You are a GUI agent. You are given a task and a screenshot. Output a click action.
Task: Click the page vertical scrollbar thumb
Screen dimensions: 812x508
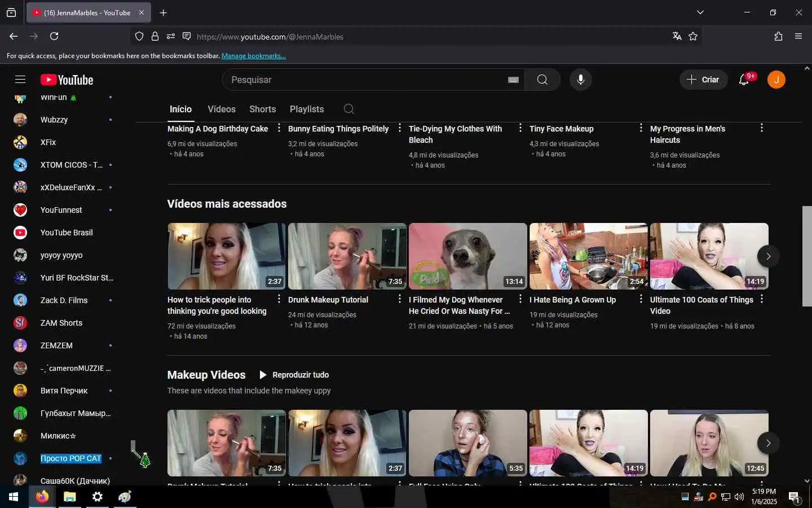click(x=807, y=256)
